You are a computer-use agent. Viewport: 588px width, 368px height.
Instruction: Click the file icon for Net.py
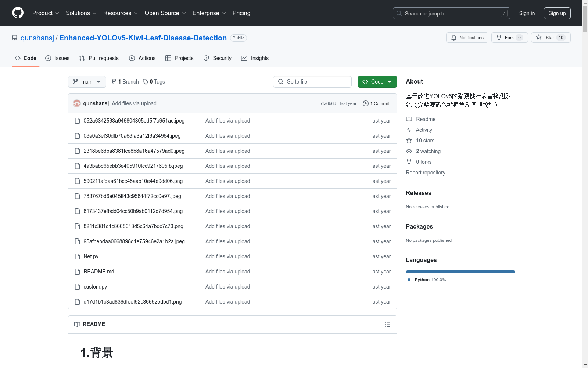pos(77,256)
